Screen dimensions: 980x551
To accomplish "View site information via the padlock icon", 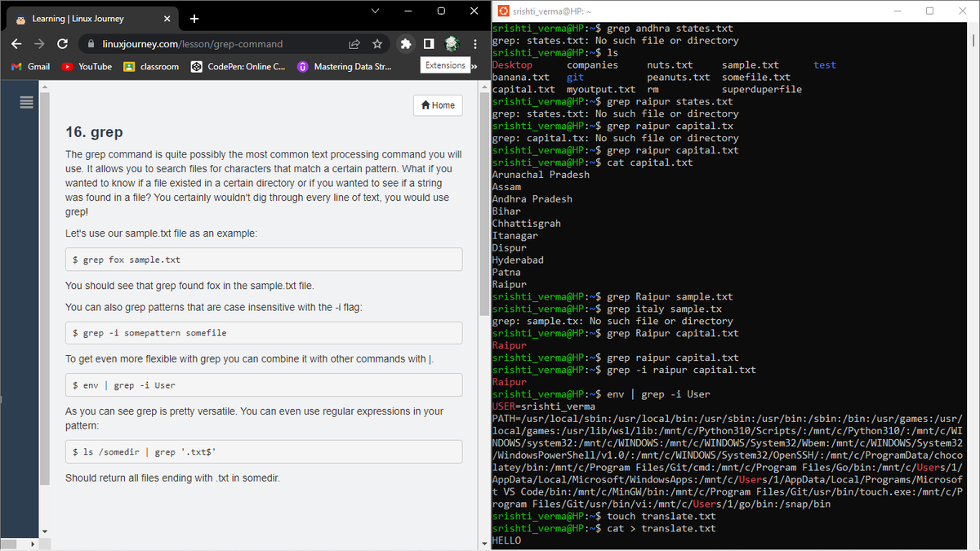I will pos(91,44).
